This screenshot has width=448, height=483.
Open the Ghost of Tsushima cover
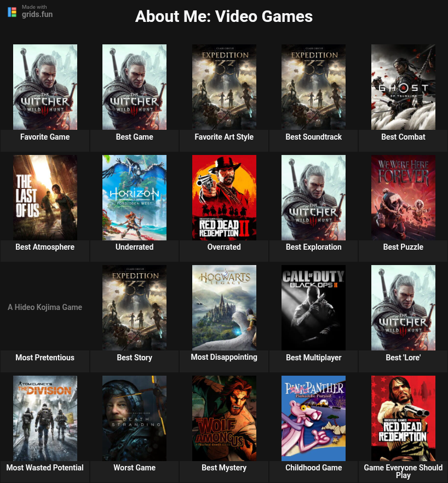tap(403, 87)
